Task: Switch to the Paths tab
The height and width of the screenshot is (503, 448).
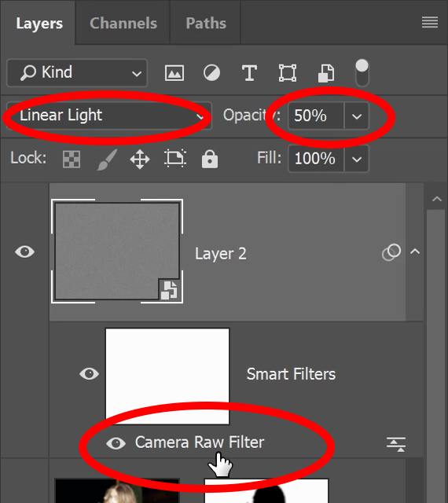Action: [x=206, y=23]
